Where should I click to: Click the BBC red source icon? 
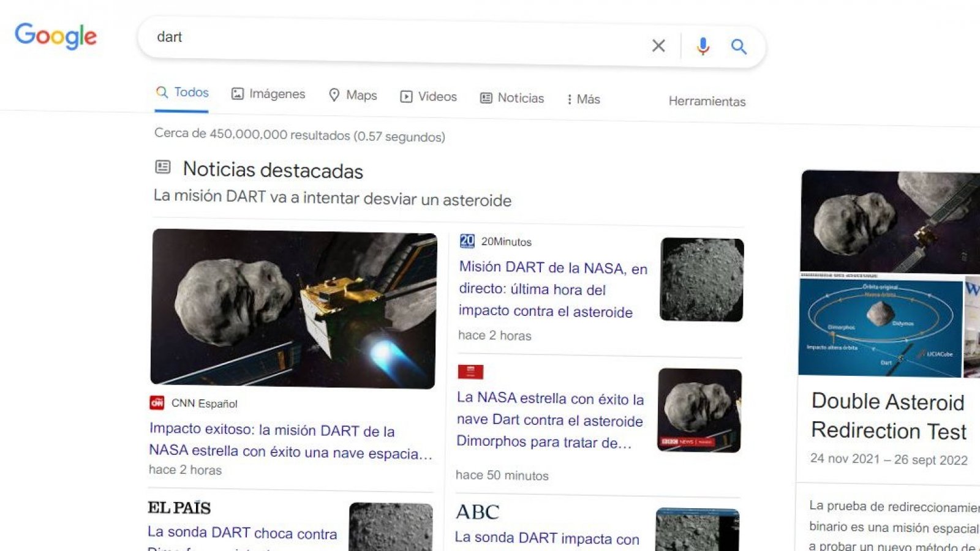470,372
